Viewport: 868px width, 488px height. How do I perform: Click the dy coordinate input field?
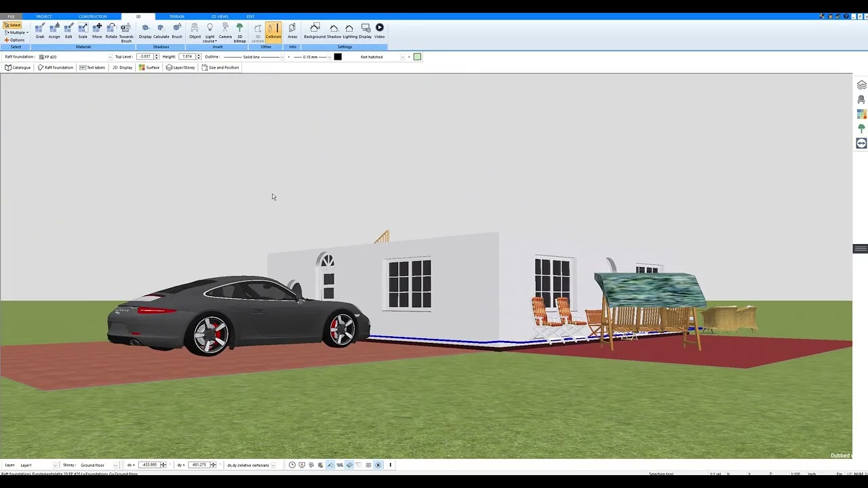[x=199, y=465]
